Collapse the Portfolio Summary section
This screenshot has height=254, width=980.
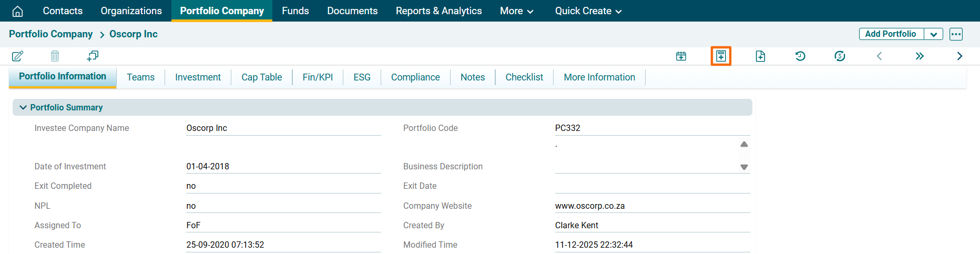[23, 107]
